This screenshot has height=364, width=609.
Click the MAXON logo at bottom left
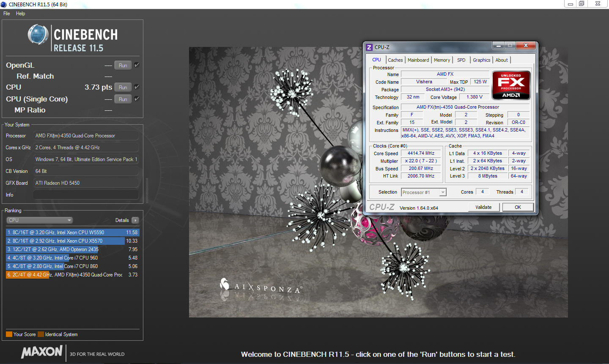click(42, 352)
